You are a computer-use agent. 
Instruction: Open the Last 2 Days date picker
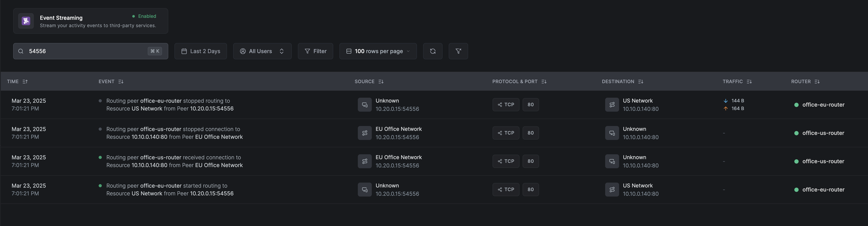click(x=200, y=51)
